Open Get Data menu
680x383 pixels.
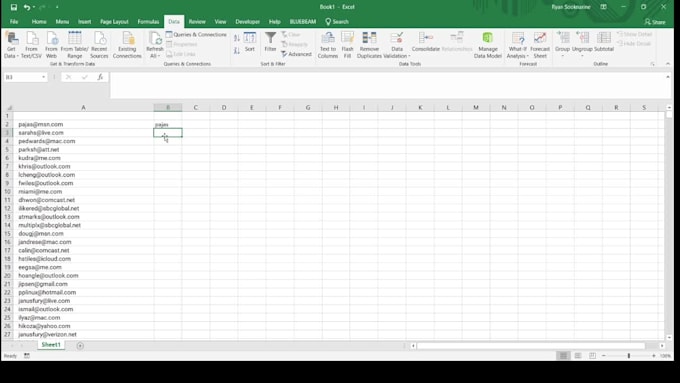(11, 45)
